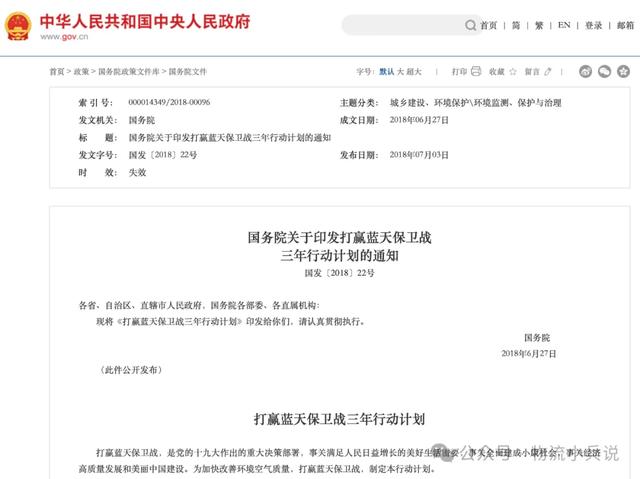Image resolution: width=640 pixels, height=479 pixels.
Task: Click the salutation line 各省、自治区、直辖市人民政府
Action: pos(199,305)
